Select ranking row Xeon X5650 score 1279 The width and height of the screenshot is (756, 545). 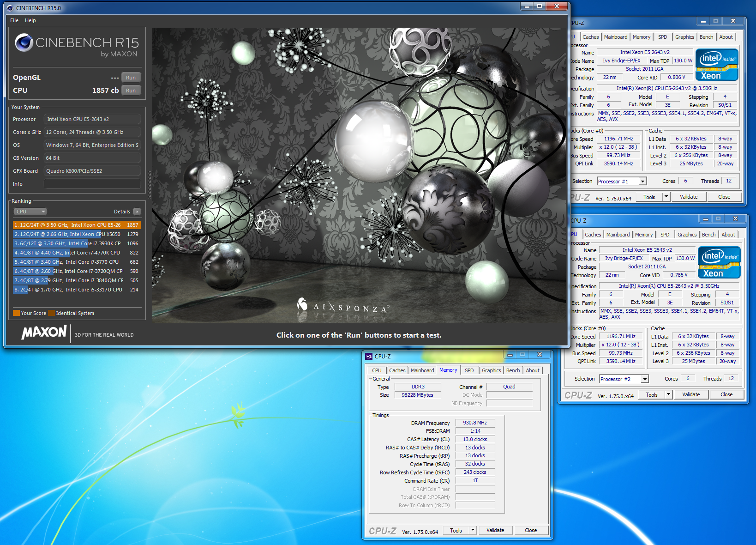(77, 234)
